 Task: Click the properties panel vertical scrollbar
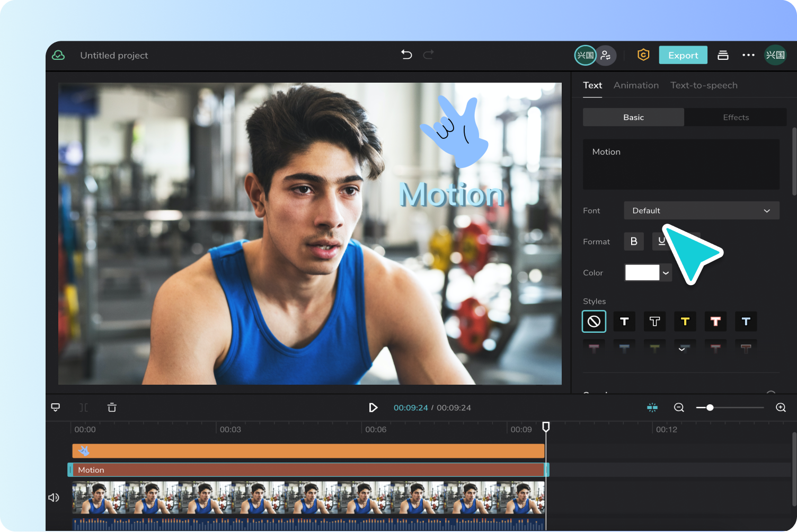coord(794,162)
